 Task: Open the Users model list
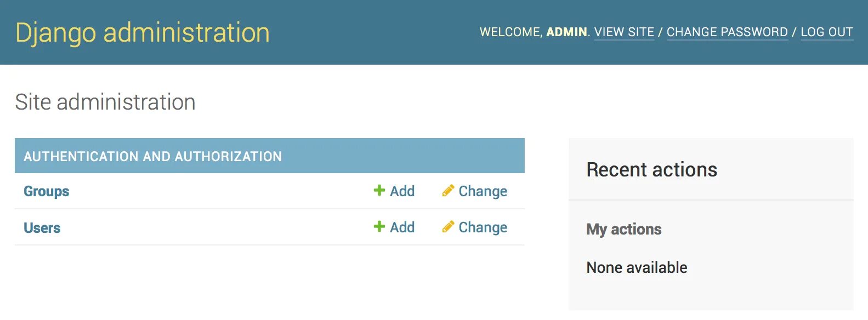pos(42,228)
